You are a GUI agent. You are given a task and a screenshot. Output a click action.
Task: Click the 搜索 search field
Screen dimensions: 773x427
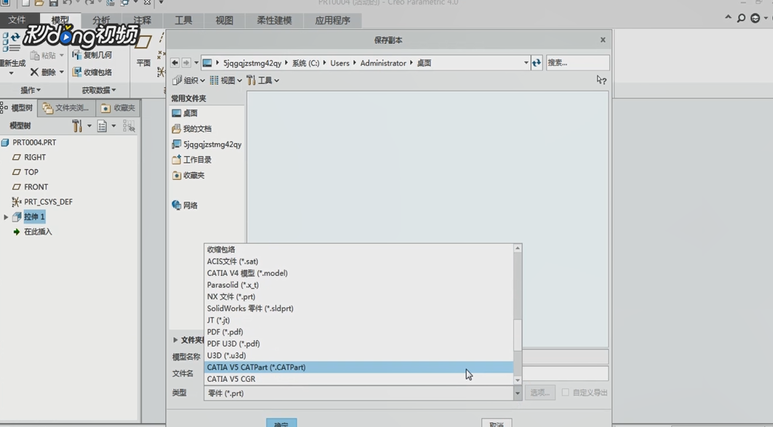pos(577,63)
